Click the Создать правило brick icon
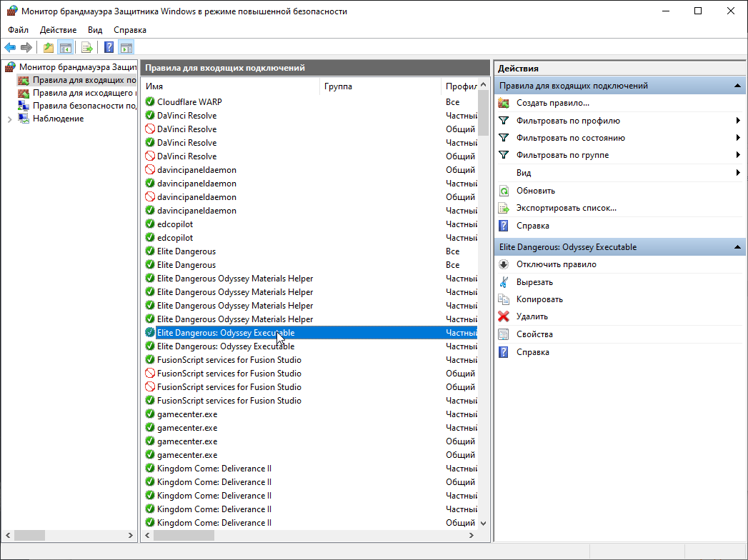748x560 pixels. click(x=504, y=103)
